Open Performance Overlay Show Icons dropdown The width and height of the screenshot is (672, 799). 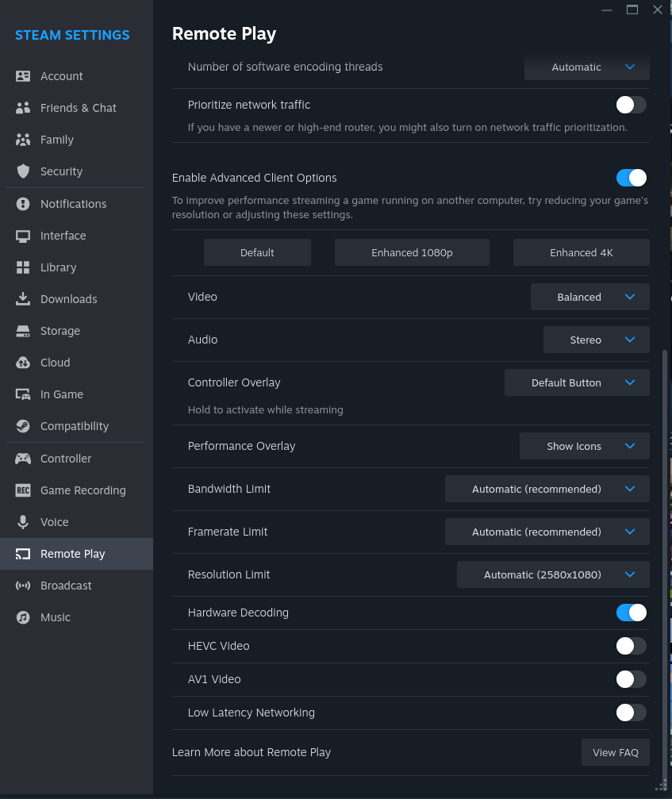[x=585, y=446]
